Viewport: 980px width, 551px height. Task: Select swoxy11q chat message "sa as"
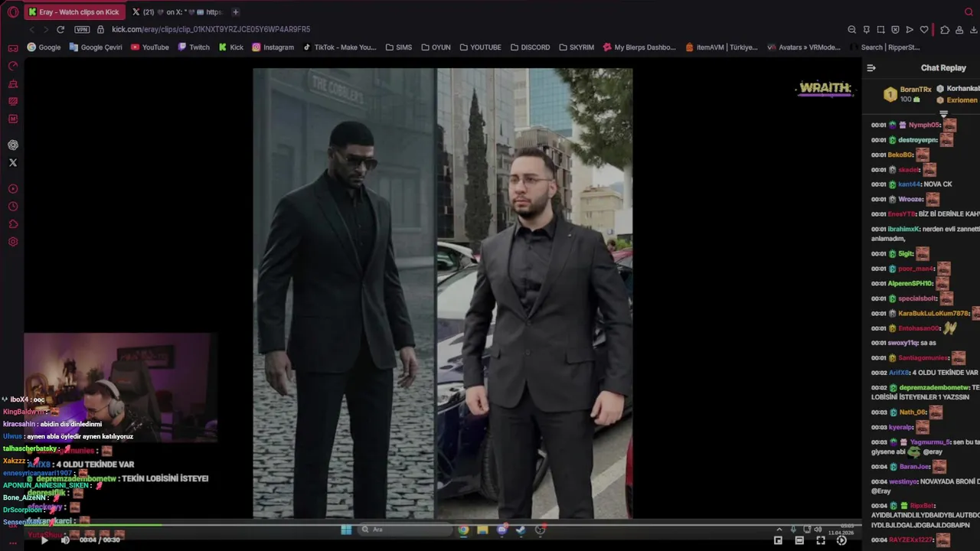coord(927,343)
